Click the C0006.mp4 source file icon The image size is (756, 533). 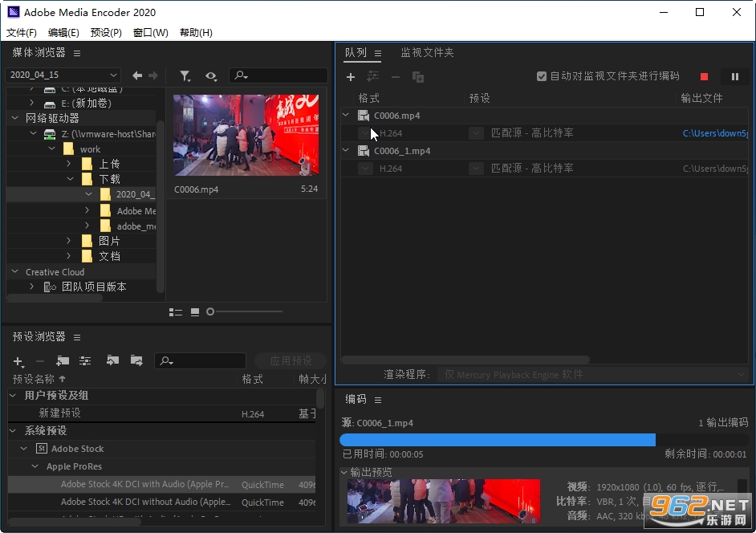click(x=363, y=116)
